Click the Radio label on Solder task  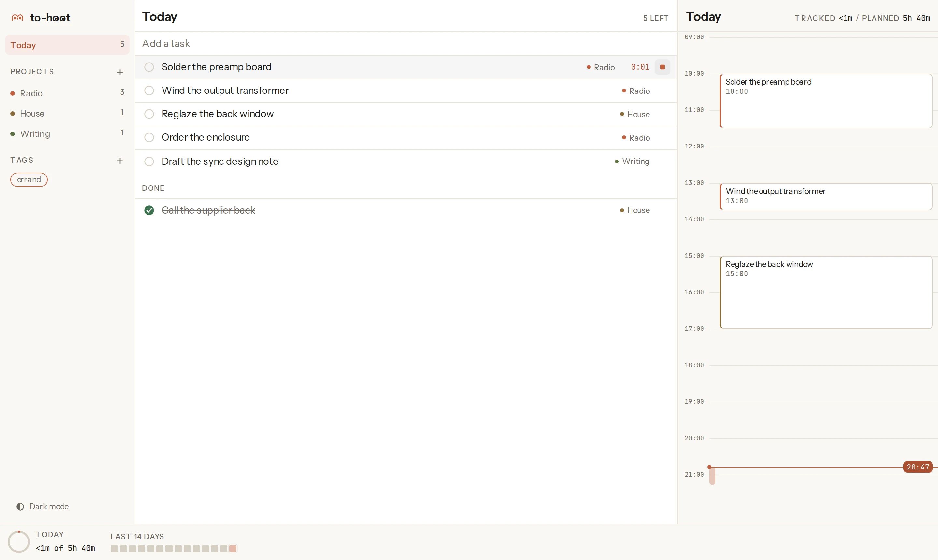[x=601, y=67]
